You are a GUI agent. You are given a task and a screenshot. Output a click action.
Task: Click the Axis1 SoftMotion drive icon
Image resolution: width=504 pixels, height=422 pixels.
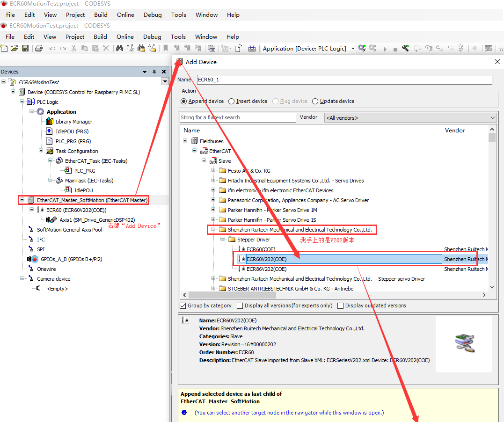pyautogui.click(x=51, y=220)
